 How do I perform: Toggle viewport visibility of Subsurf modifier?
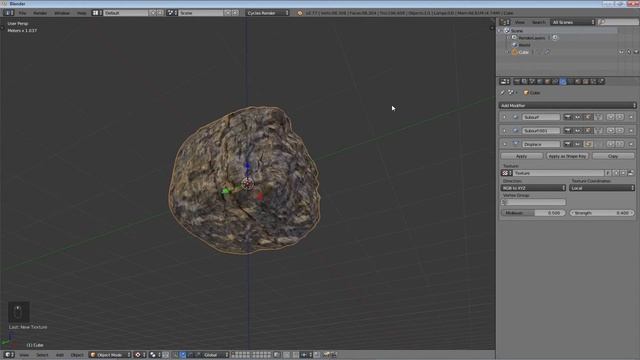(578, 117)
